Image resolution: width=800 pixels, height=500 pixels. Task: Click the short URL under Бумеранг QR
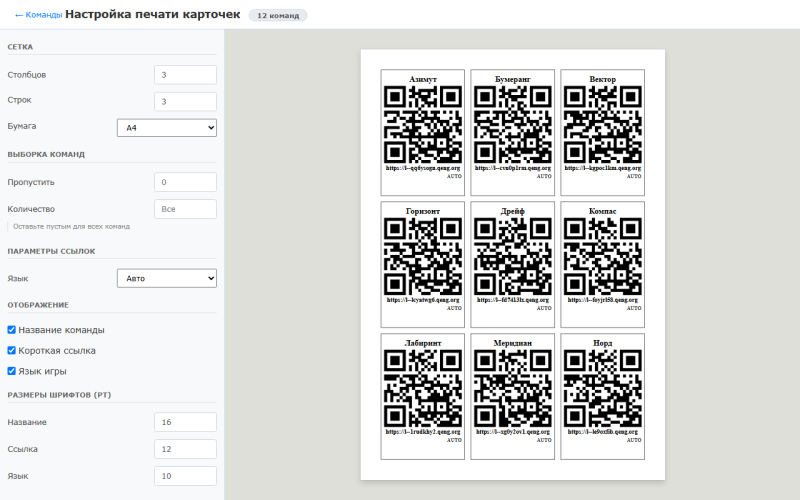point(513,168)
